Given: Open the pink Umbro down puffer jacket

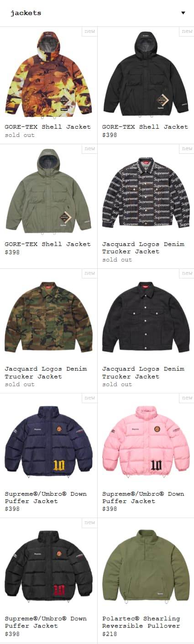Looking at the screenshot, I should 146,441.
